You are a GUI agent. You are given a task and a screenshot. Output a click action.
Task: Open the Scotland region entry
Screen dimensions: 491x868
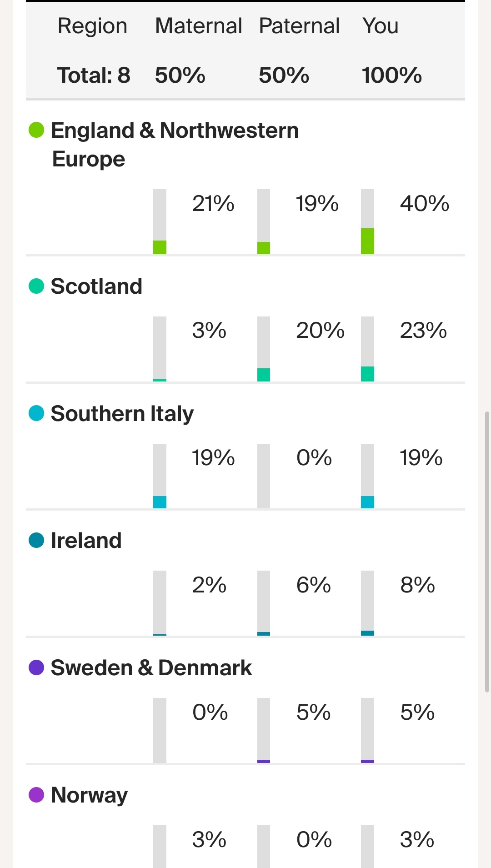(96, 286)
